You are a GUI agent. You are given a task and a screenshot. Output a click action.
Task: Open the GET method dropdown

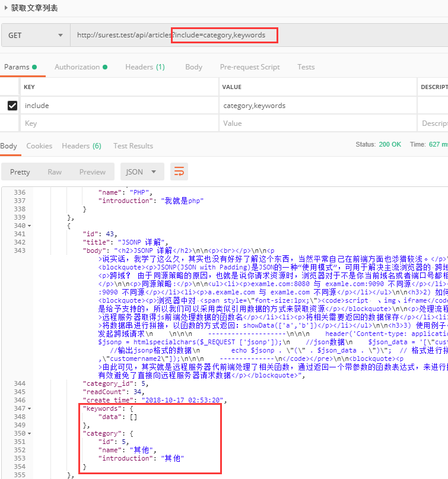click(x=36, y=36)
